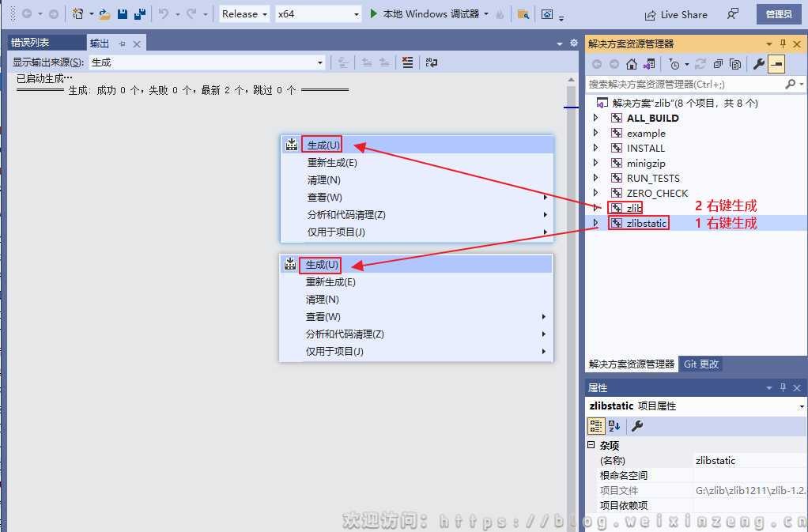
Task: Close the 输出 tab
Action: 137,43
